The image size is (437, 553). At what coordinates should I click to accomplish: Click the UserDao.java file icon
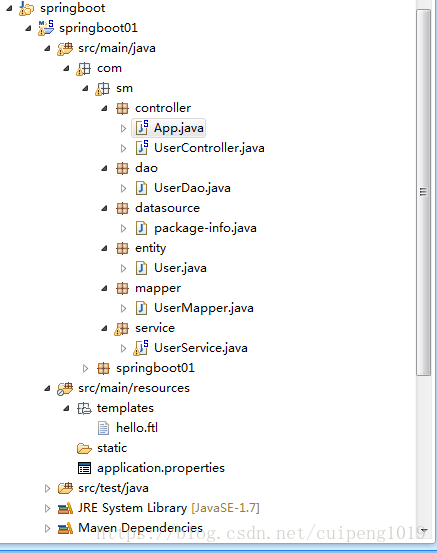click(x=141, y=188)
